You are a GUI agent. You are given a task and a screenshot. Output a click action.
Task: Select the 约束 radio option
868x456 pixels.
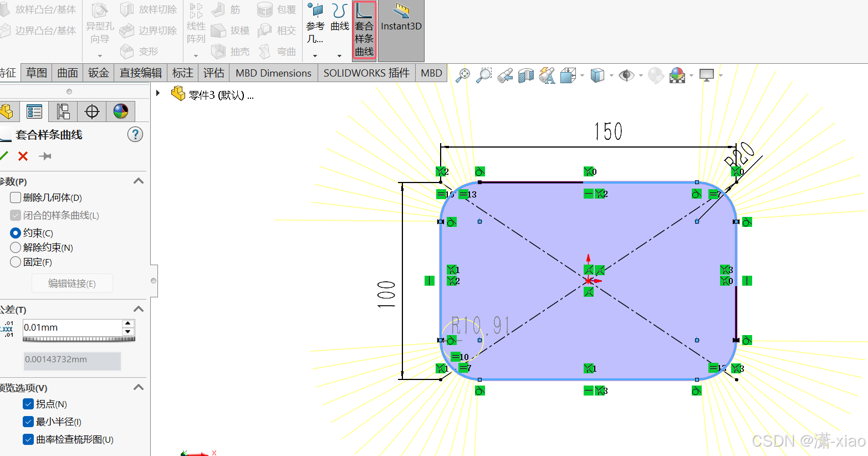click(x=16, y=233)
